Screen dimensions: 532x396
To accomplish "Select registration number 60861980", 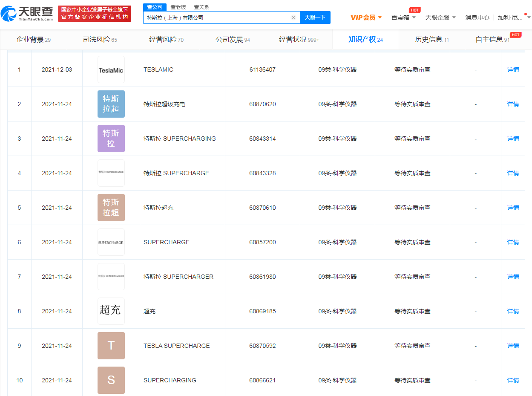I will click(262, 277).
